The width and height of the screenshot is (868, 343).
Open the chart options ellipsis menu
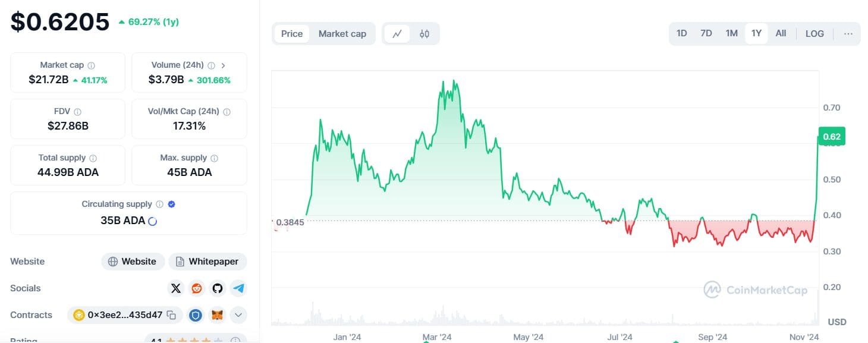click(848, 34)
